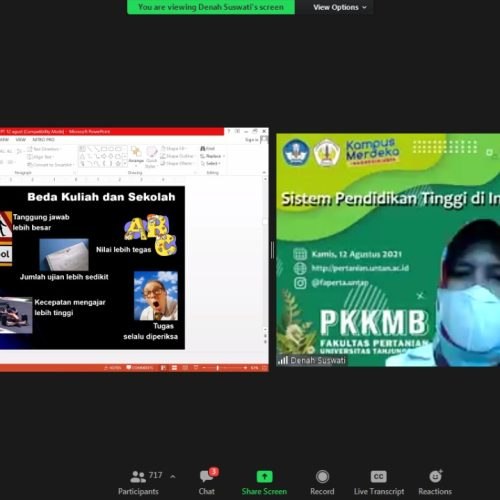Click the collapse ribbon arrow in PowerPoint
This screenshot has width=500, height=500.
coord(264,172)
